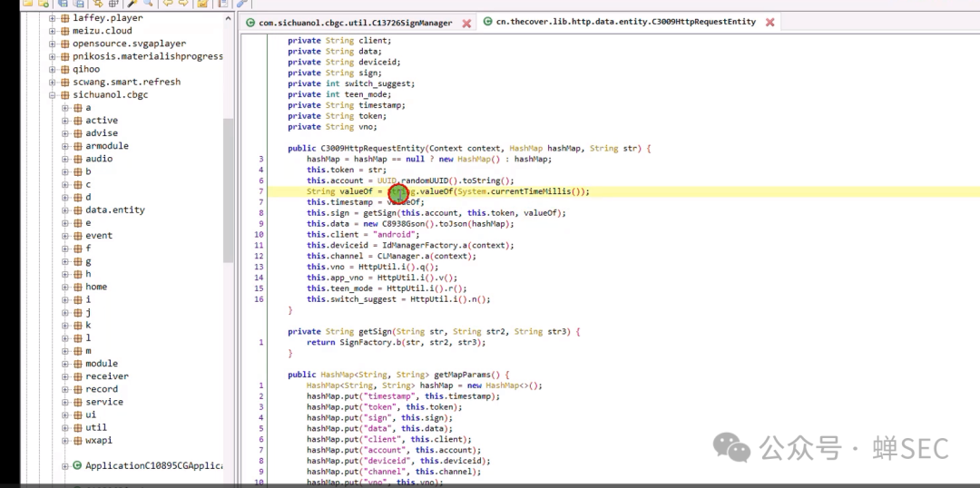
Task: Click the package icon beside armodule
Action: 77,146
